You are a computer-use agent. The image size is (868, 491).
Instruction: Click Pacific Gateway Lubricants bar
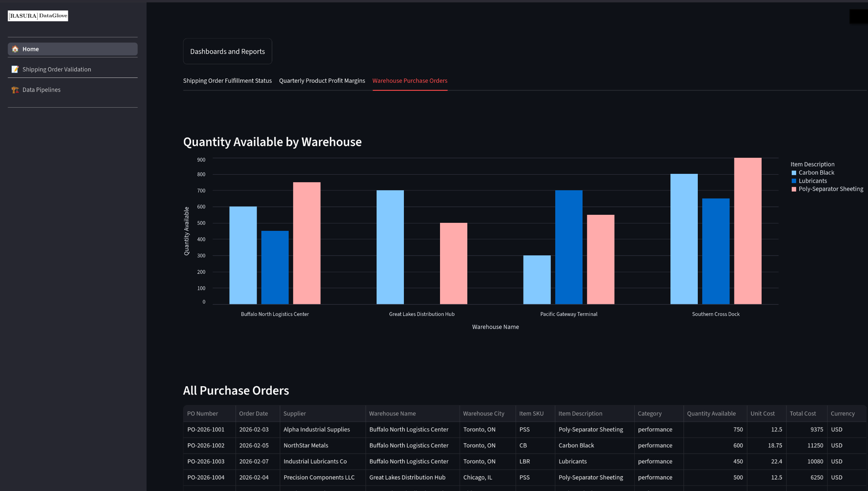point(569,247)
